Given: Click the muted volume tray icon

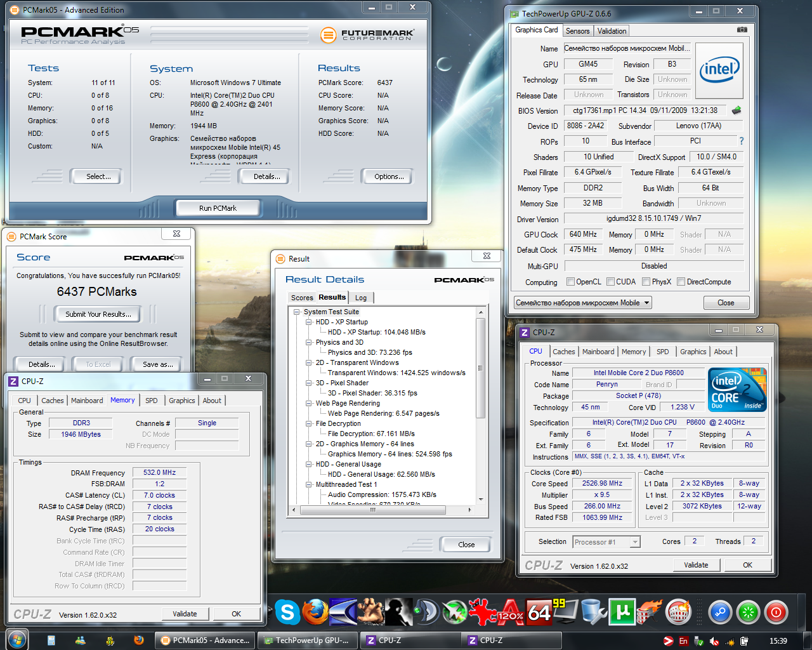Looking at the screenshot, I should click(x=714, y=641).
